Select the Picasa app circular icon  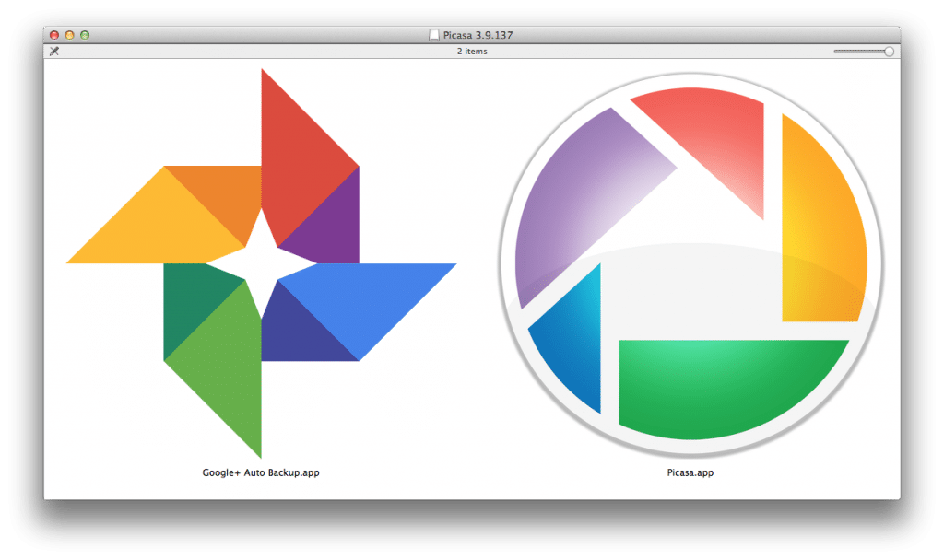[x=691, y=263]
